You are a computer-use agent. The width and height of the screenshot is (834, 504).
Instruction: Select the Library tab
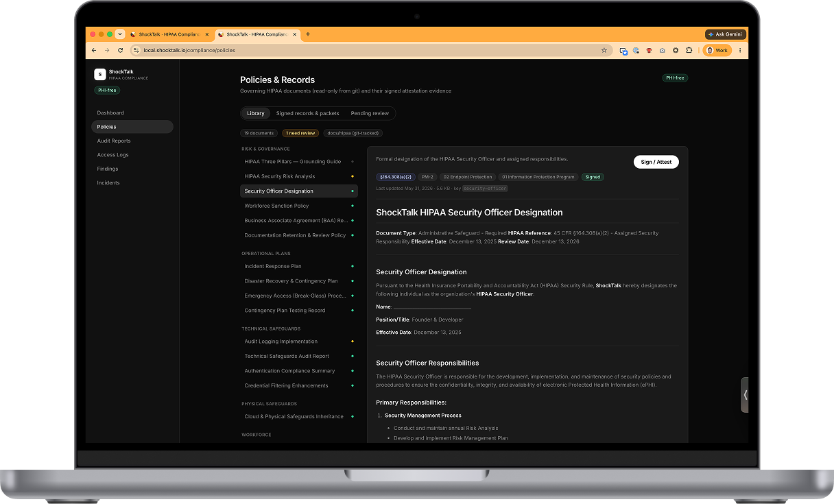coord(256,113)
